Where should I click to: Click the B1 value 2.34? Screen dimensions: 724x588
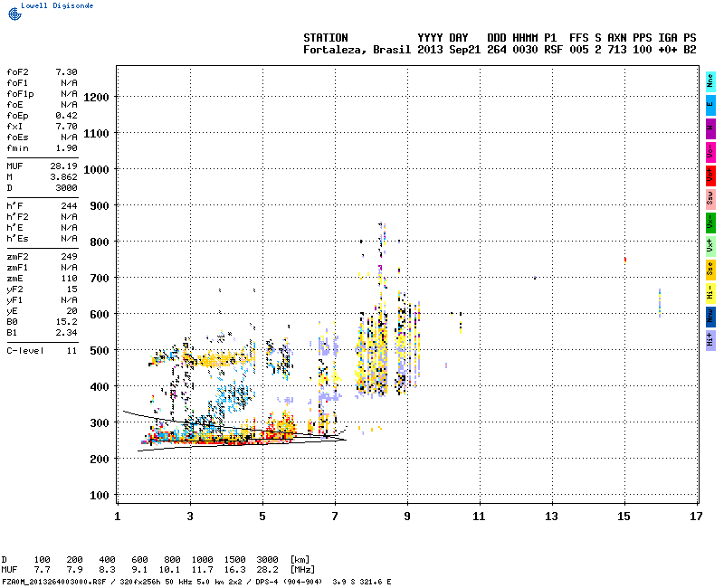66,333
